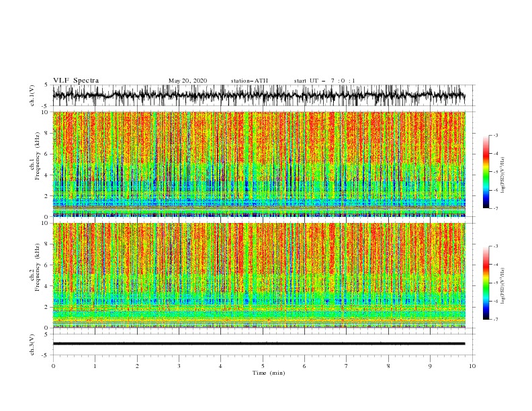532x411 pixels.
Task: Click the "station=ATH" header label
Action: 249,81
